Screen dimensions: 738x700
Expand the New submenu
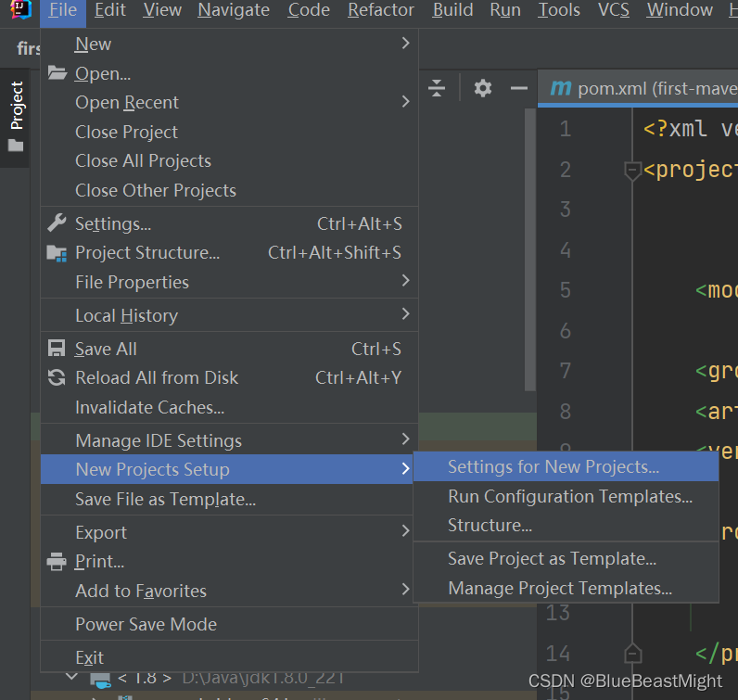[x=229, y=44]
